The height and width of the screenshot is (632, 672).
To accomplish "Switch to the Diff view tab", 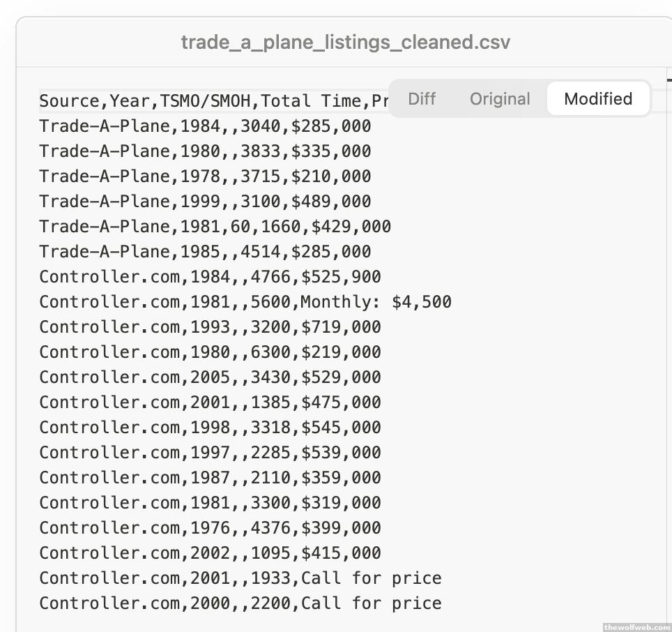I will coord(421,99).
